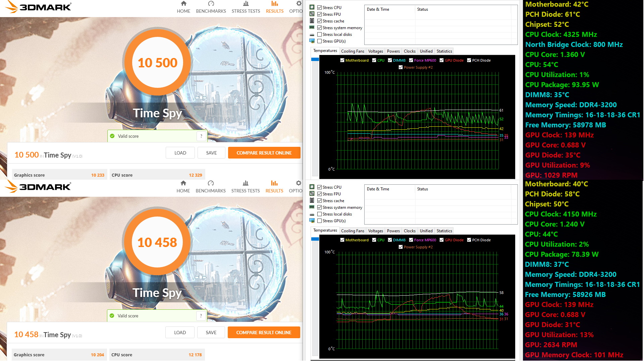
Task: Click the Results icon in navbar
Action: pyautogui.click(x=274, y=7)
